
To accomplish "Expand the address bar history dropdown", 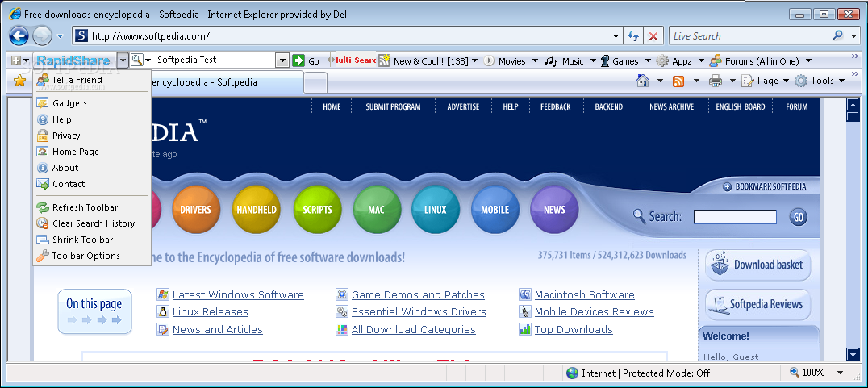I will 616,36.
